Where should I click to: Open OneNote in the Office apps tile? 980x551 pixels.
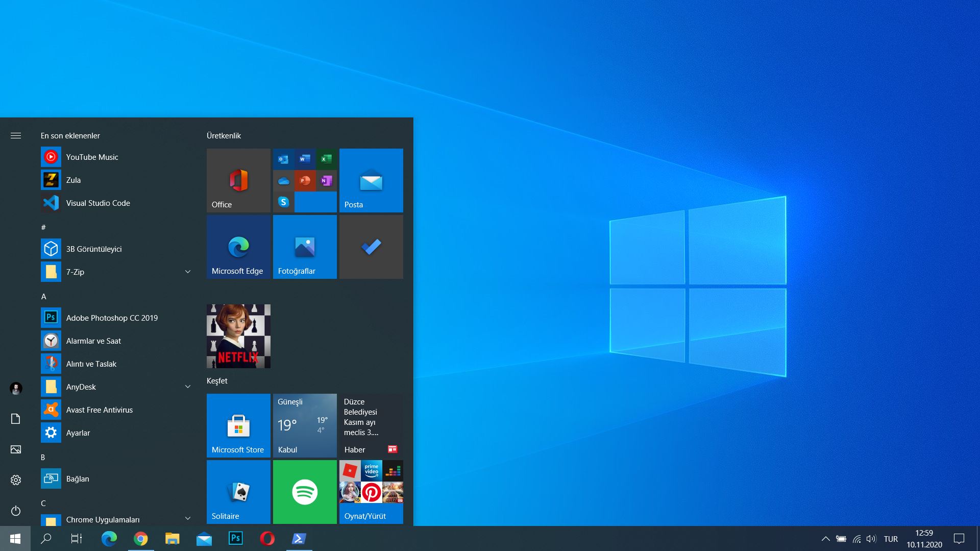coord(326,181)
